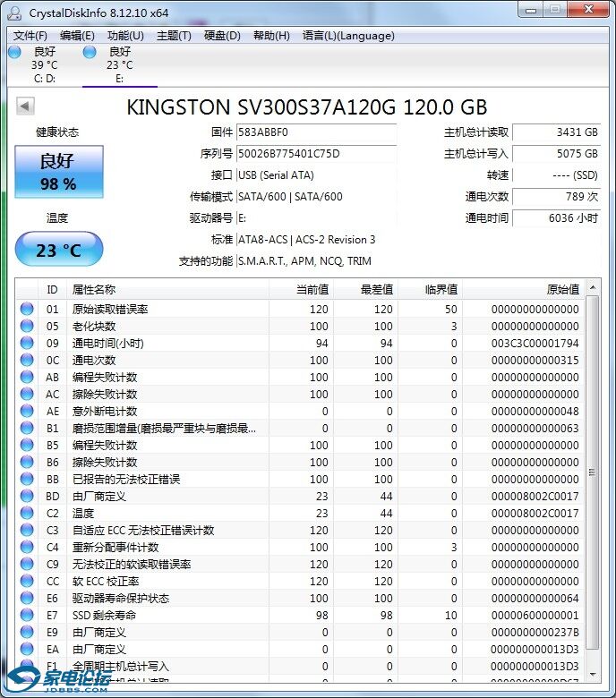Click the status icon for attribute EA

pos(27,649)
